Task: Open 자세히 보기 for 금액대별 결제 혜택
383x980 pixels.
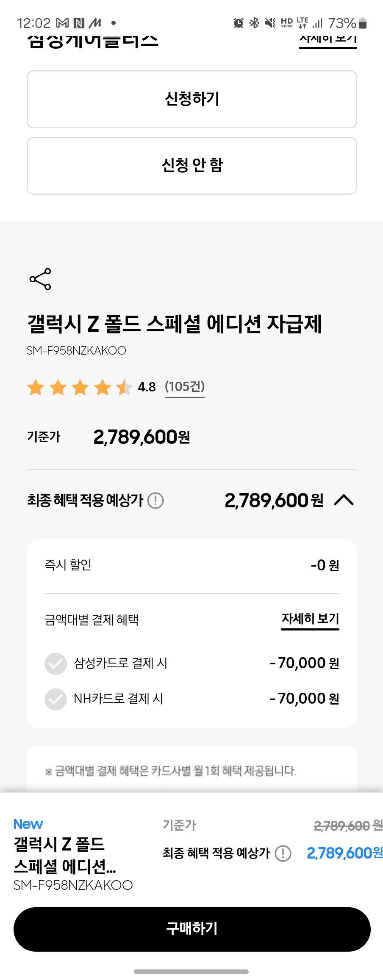Action: click(310, 619)
